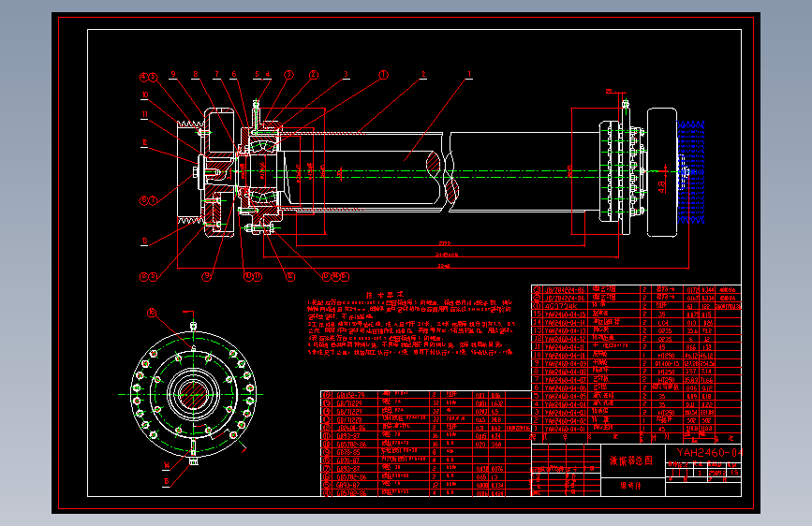
Task: Select callout number 15 under the flange end view
Action: [x=166, y=481]
